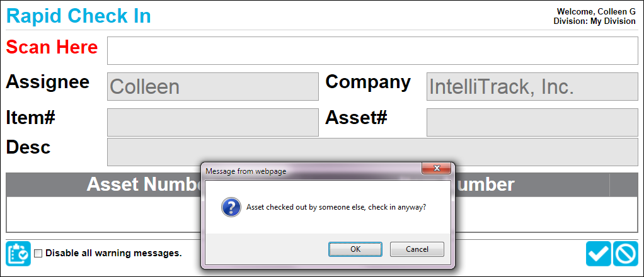
Task: Focus the Scan Here input box
Action: pyautogui.click(x=372, y=50)
